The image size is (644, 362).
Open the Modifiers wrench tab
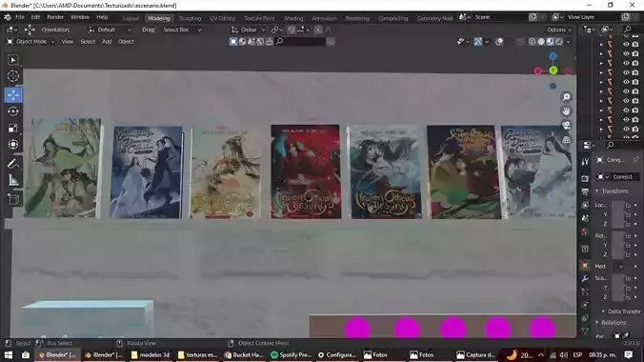(585, 278)
